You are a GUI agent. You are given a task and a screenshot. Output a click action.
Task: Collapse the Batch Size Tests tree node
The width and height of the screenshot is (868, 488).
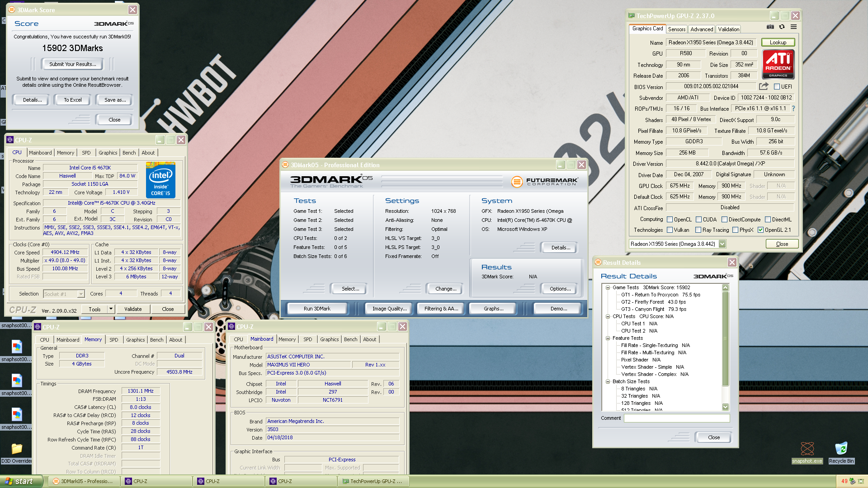(x=608, y=381)
